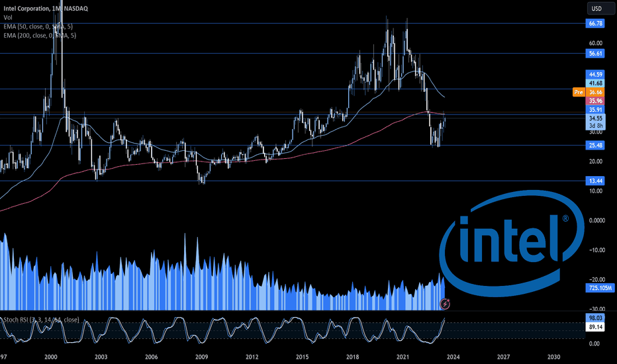The height and width of the screenshot is (364, 617).
Task: Click the 2030 year on the time axis
Action: pyautogui.click(x=554, y=357)
